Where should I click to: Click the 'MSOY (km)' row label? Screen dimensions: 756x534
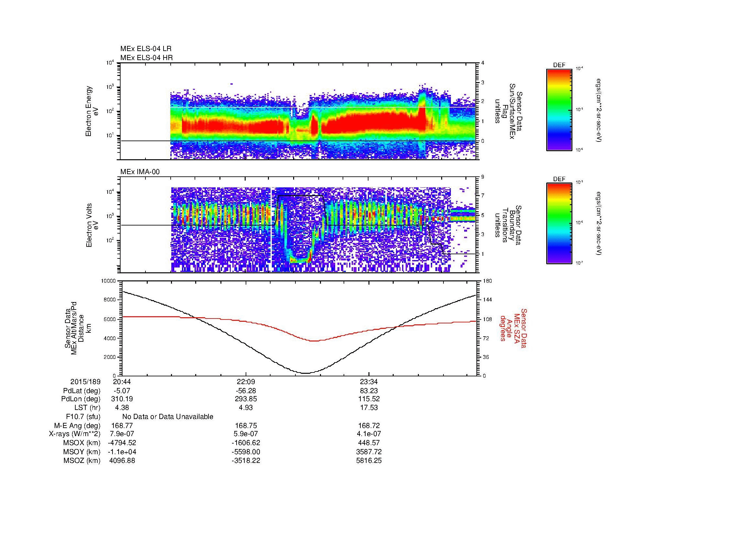82,452
